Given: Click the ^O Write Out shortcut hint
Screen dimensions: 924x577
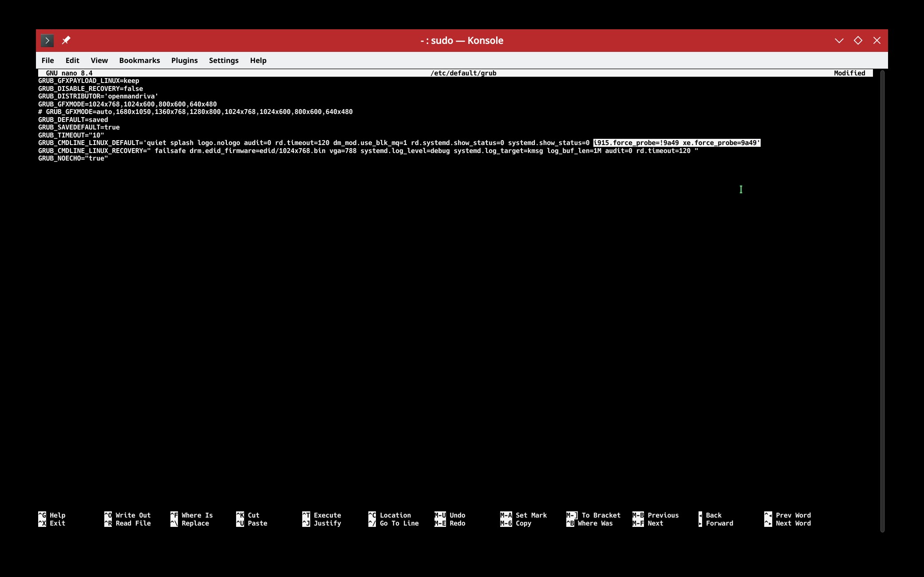Looking at the screenshot, I should tap(127, 515).
